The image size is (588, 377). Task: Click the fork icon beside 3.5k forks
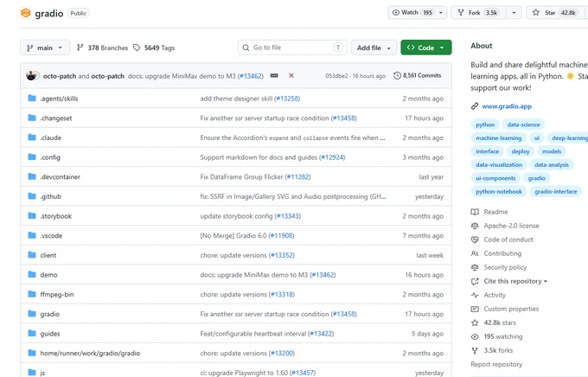(475, 350)
